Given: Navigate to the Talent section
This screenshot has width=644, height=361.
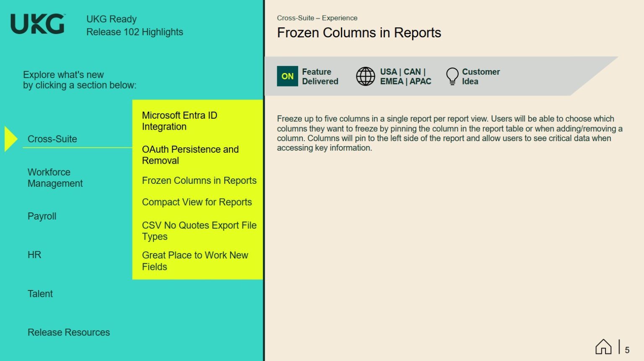Looking at the screenshot, I should (x=40, y=294).
